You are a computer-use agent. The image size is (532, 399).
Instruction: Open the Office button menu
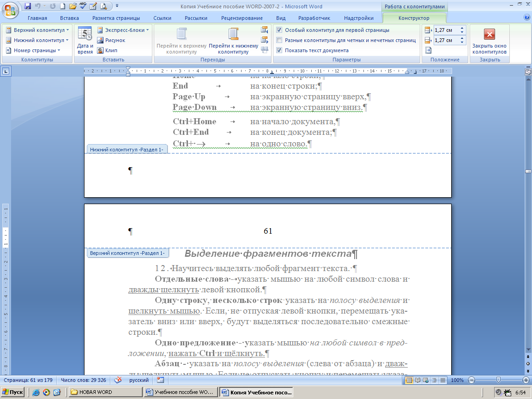tap(10, 10)
